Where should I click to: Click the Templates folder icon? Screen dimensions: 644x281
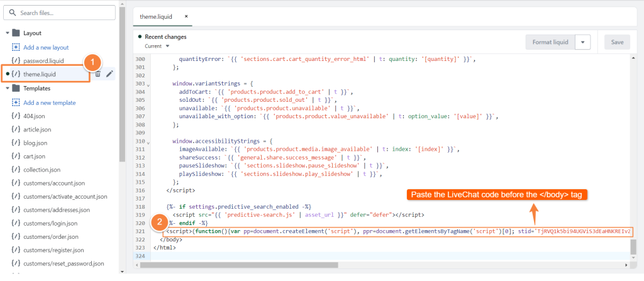click(x=16, y=89)
